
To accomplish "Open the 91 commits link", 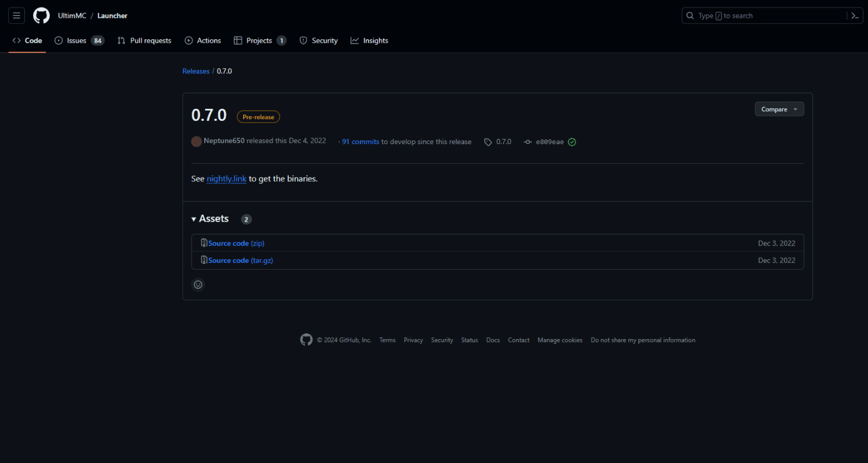I will (360, 142).
